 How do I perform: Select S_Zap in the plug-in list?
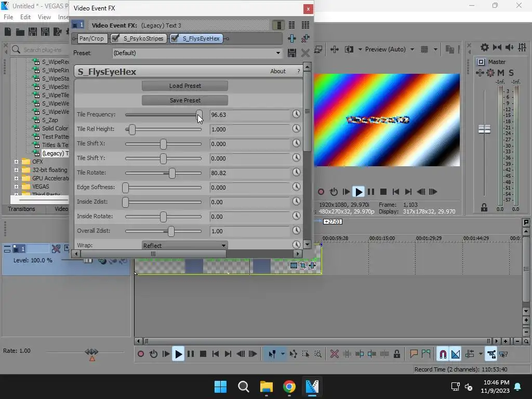(50, 120)
